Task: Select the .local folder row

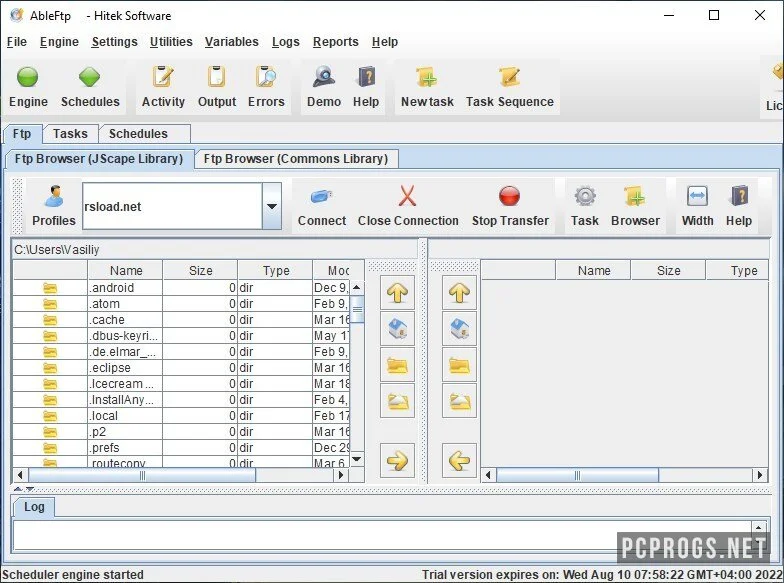Action: point(181,416)
